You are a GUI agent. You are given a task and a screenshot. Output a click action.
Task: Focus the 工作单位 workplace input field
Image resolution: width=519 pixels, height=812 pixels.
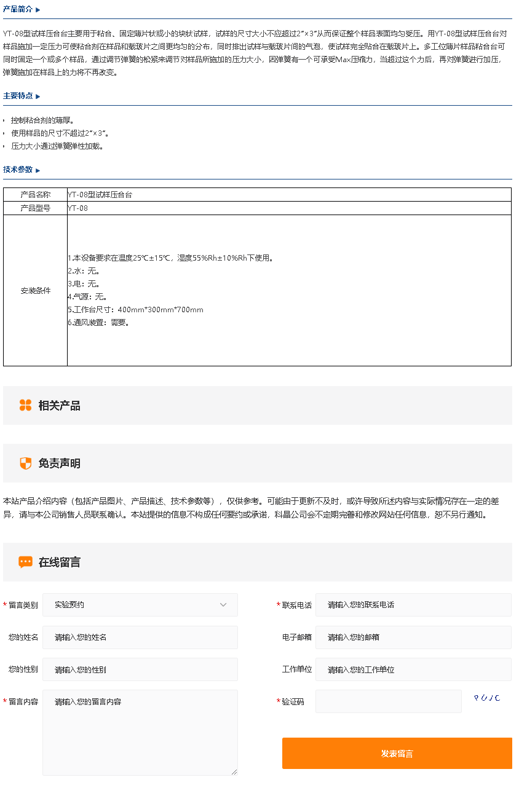pos(413,669)
